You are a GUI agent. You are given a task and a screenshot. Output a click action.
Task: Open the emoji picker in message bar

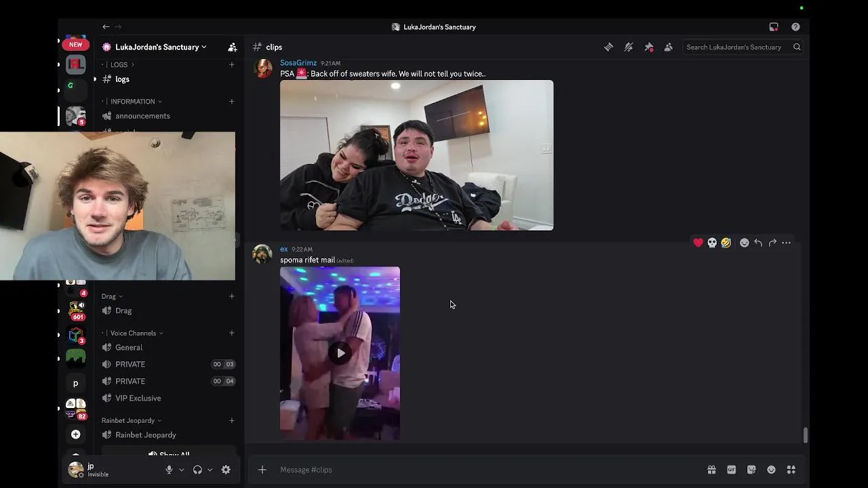[771, 470]
